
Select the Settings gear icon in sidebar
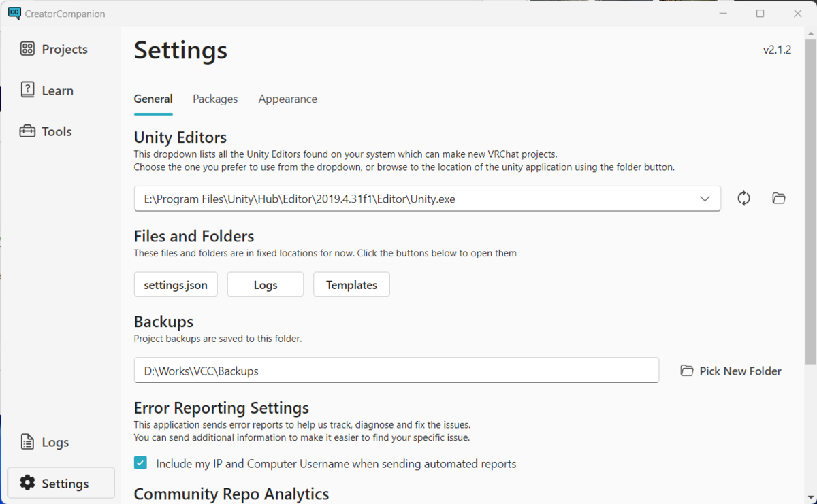point(27,483)
